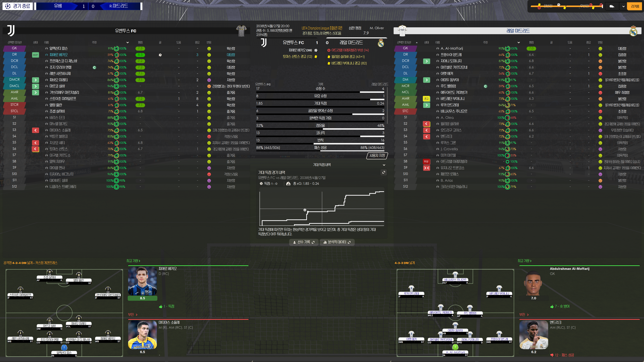
Task: Sort Juventus table by 평점 column
Action: [140, 42]
